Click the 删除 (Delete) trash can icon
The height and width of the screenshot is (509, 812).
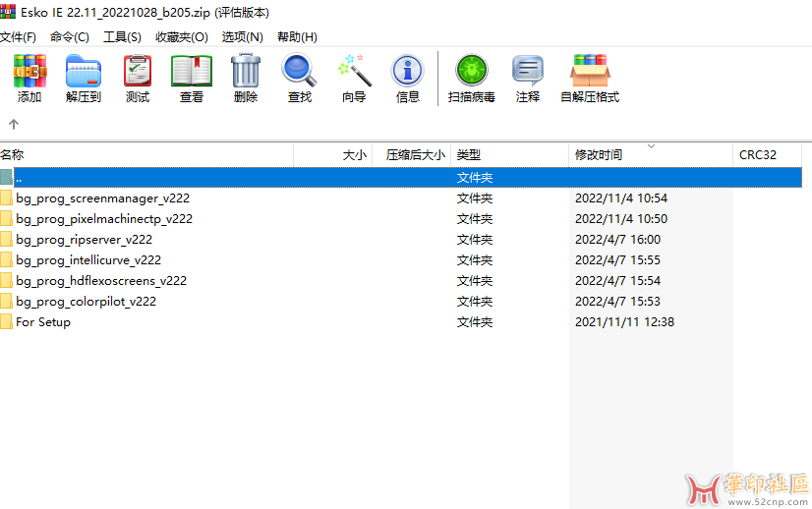coord(246,71)
